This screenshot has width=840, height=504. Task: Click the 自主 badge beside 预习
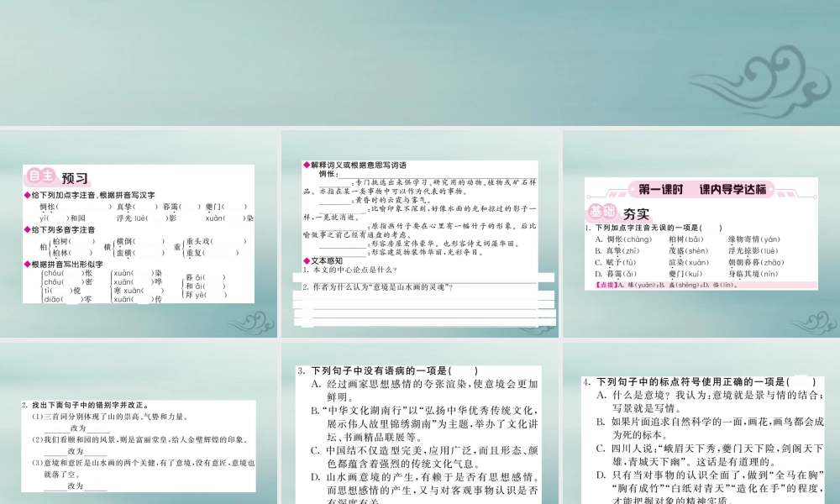tap(40, 176)
